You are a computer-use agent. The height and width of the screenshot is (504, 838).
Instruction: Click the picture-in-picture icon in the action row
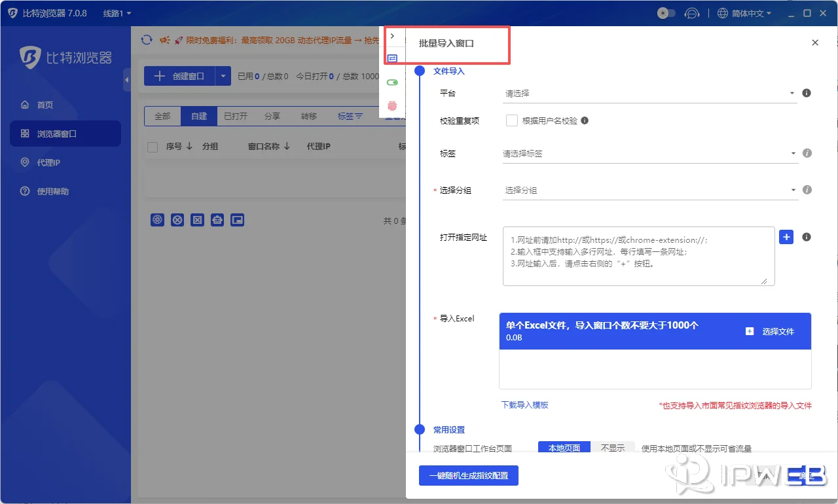pos(238,219)
